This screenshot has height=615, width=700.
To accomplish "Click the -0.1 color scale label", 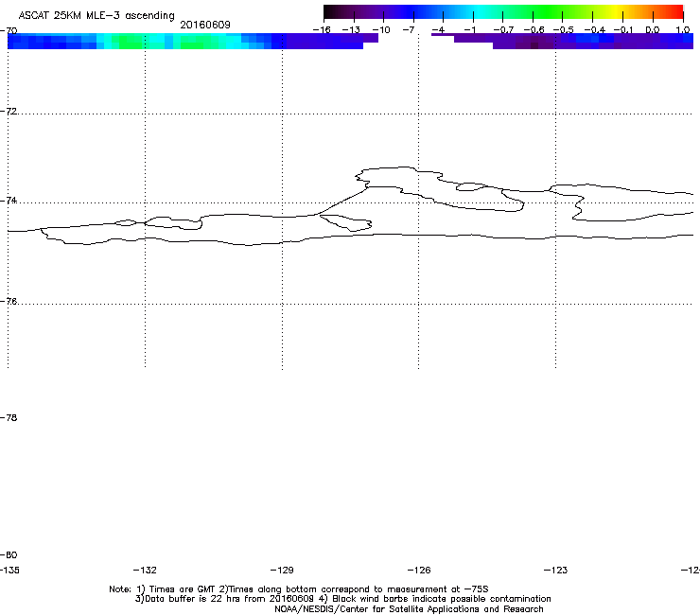I will pos(623,30).
